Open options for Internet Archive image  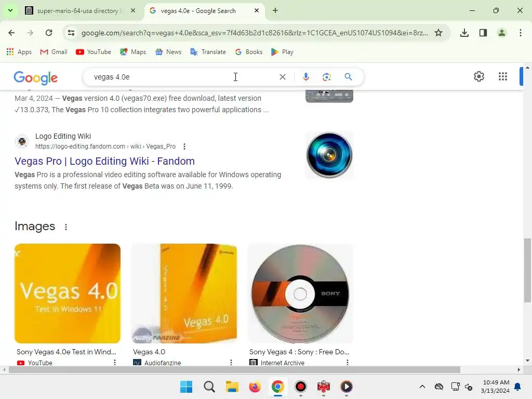pos(348,362)
